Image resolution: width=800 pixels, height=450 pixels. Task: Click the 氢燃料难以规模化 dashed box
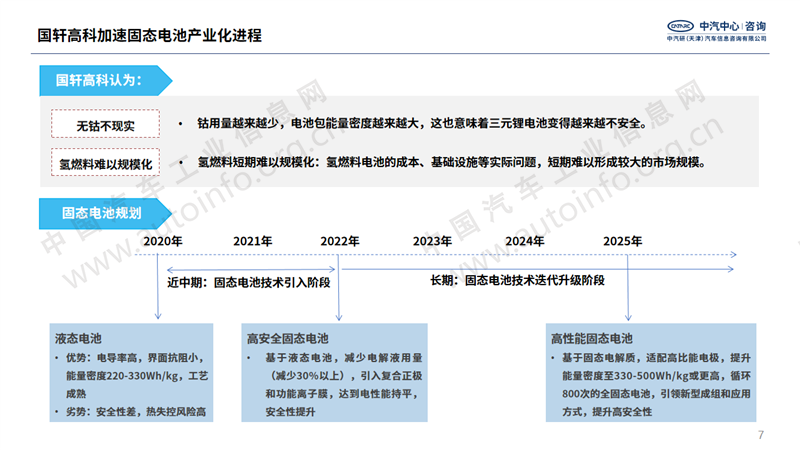105,163
